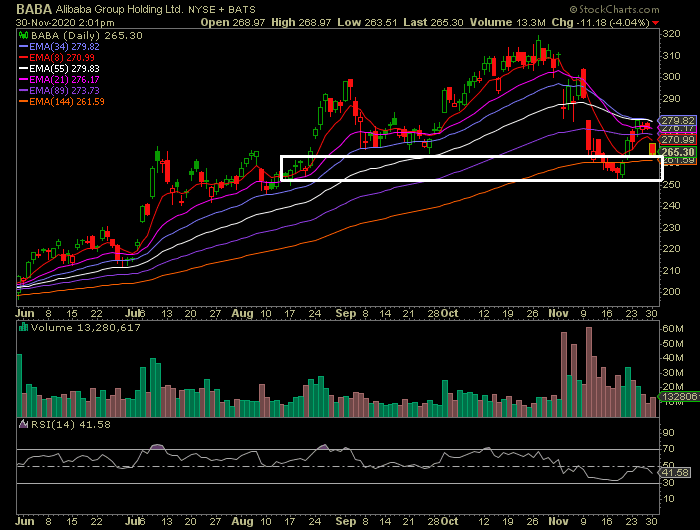Click the 200 level on price axis
Screen dimensions: 700x530
tap(671, 292)
